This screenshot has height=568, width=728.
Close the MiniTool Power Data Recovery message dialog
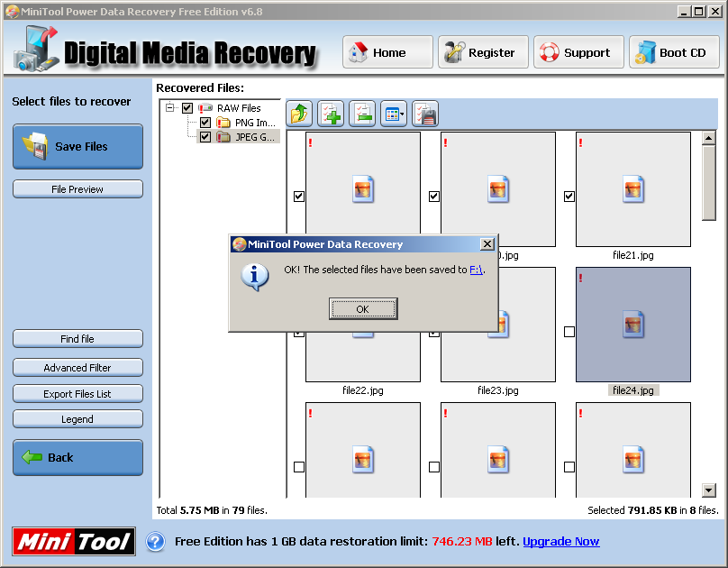click(x=487, y=243)
